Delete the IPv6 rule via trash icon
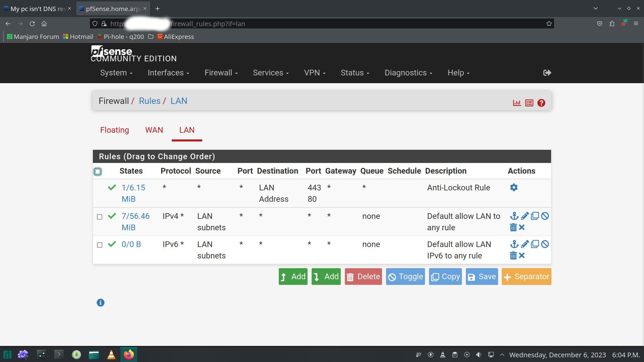 coord(513,256)
